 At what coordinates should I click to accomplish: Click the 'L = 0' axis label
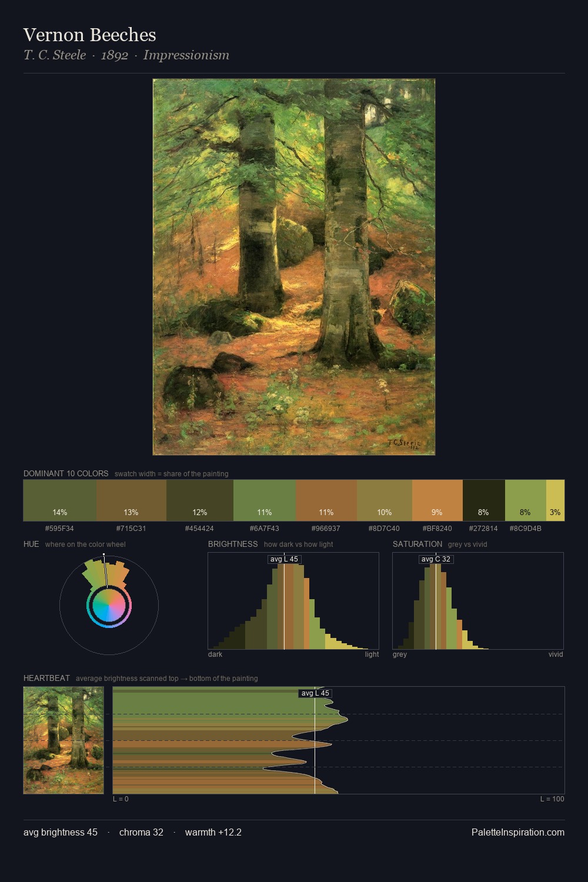coord(121,799)
